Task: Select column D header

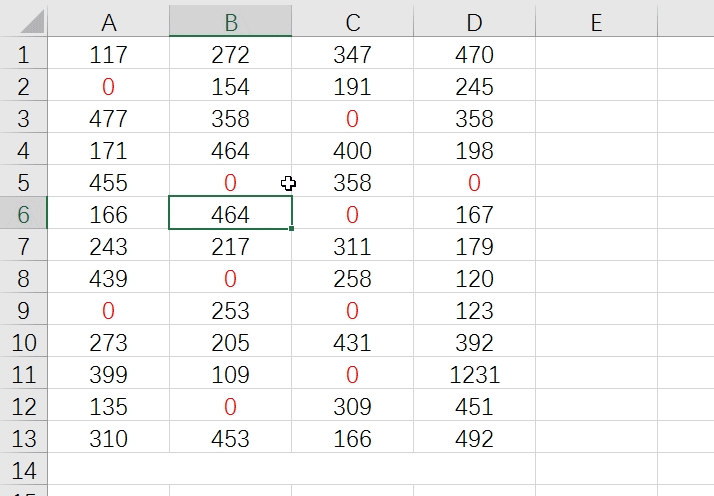Action: click(474, 23)
